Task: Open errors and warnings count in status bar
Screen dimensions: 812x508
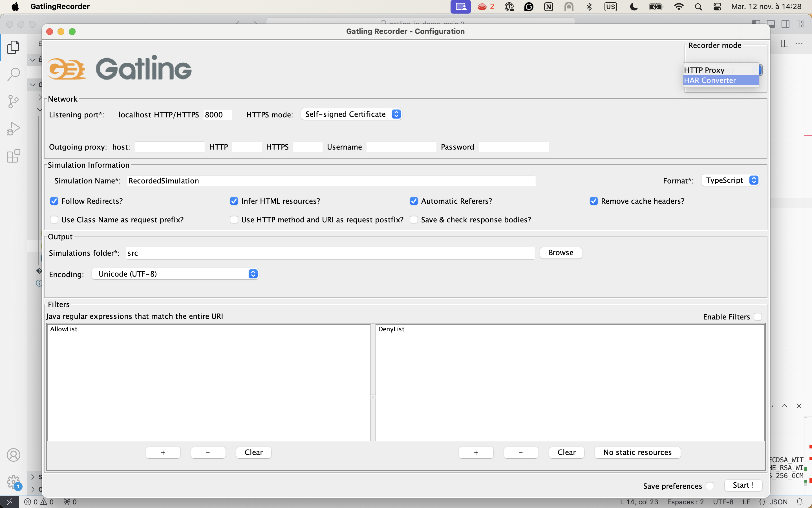Action: 39,502
